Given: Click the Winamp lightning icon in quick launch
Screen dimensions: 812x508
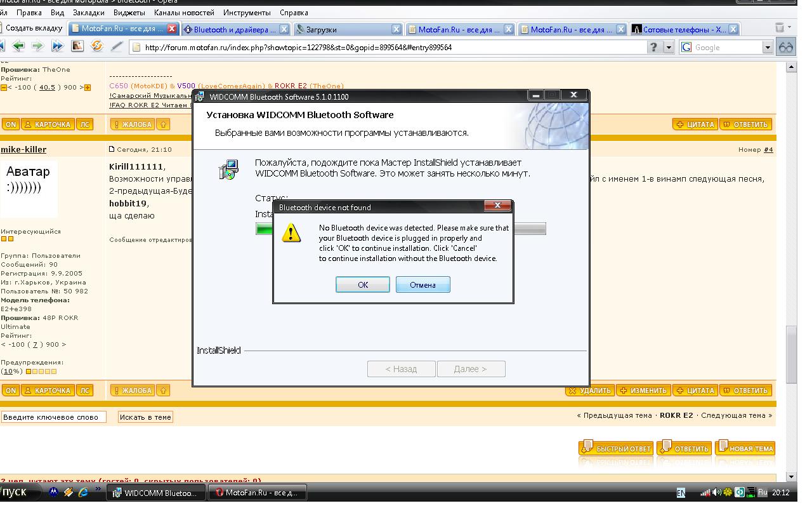Looking at the screenshot, I should [68, 492].
